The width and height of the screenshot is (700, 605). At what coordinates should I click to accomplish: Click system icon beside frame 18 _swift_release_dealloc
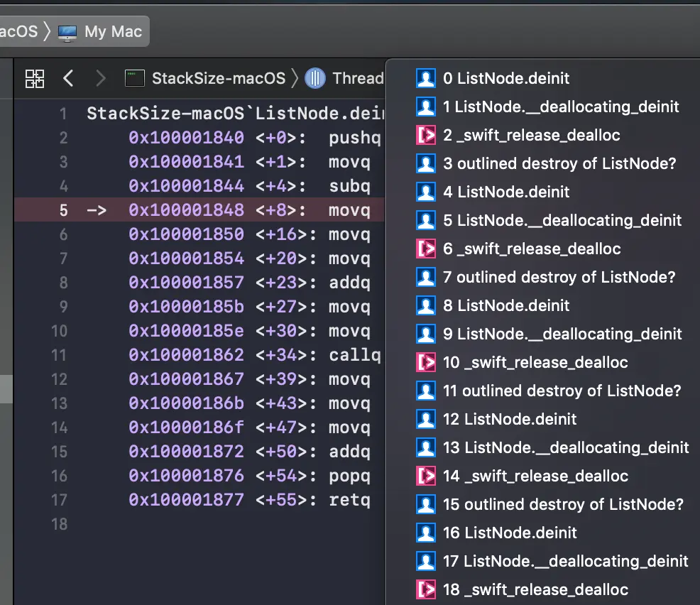426,590
